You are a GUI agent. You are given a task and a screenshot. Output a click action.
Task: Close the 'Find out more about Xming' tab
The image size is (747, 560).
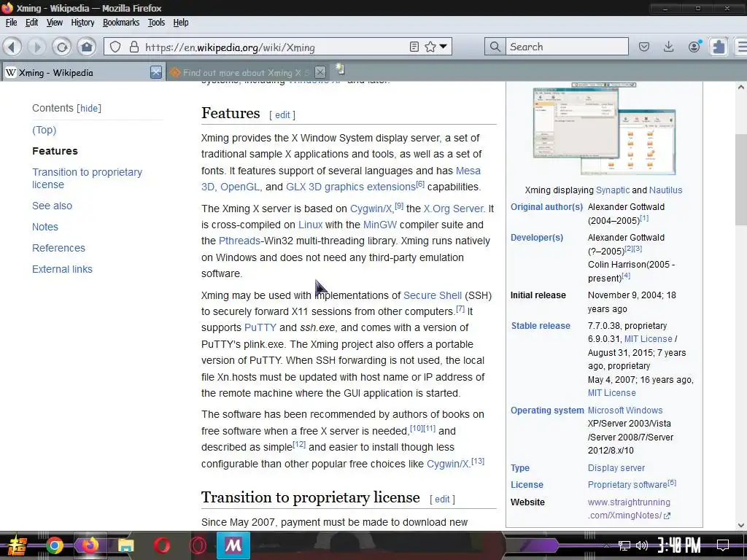(x=320, y=72)
